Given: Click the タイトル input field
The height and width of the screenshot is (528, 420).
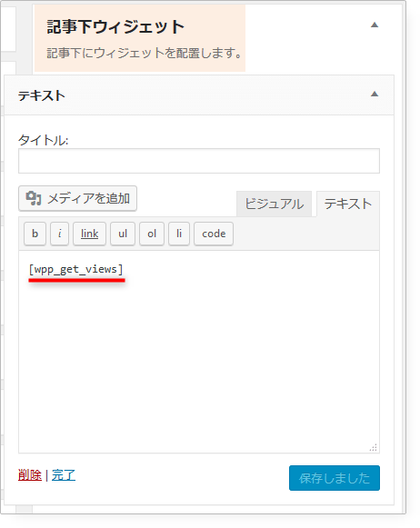Looking at the screenshot, I should click(x=199, y=161).
